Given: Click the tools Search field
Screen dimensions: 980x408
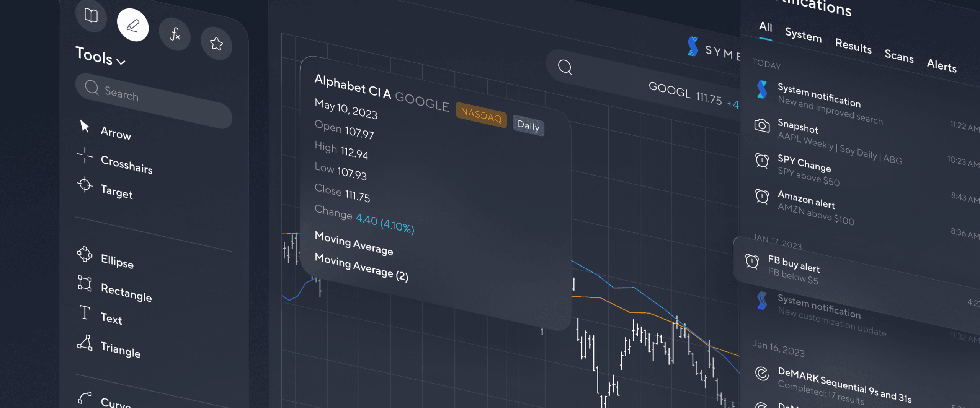Looking at the screenshot, I should (x=154, y=101).
